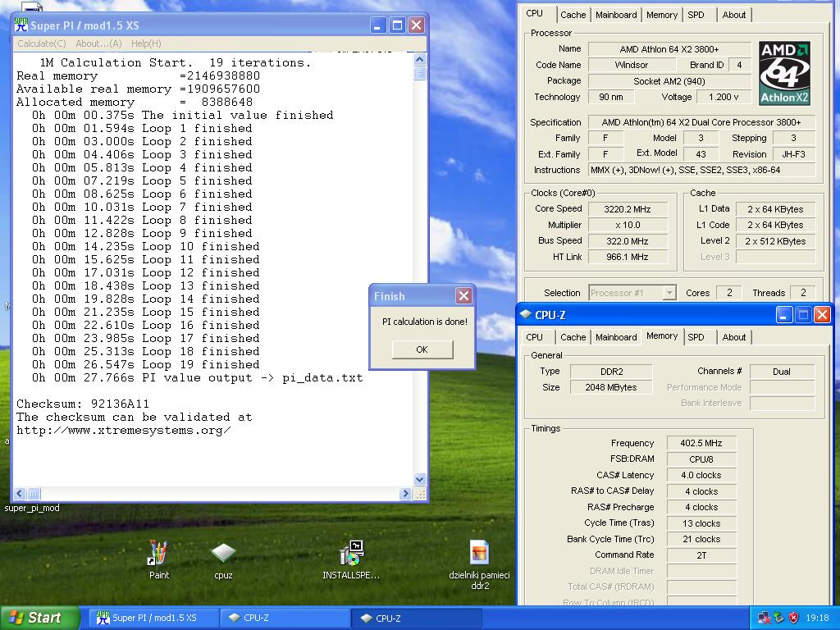Click the Super PI title bar icon

point(21,25)
